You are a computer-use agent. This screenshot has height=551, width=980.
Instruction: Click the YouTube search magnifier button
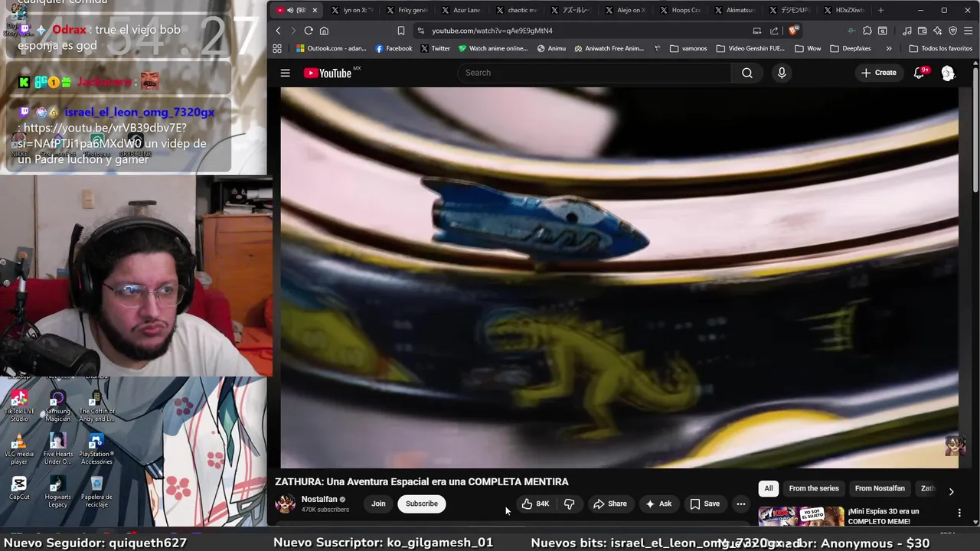coord(747,73)
